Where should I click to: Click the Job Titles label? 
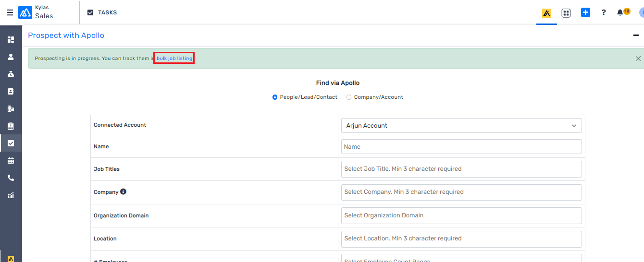pyautogui.click(x=107, y=169)
